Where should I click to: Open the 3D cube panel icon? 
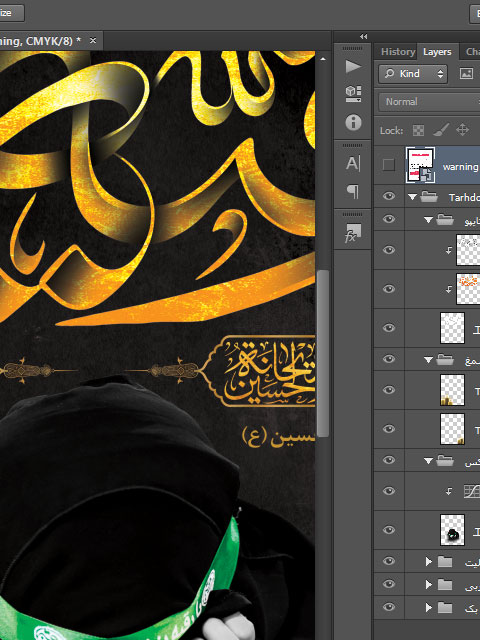(353, 94)
